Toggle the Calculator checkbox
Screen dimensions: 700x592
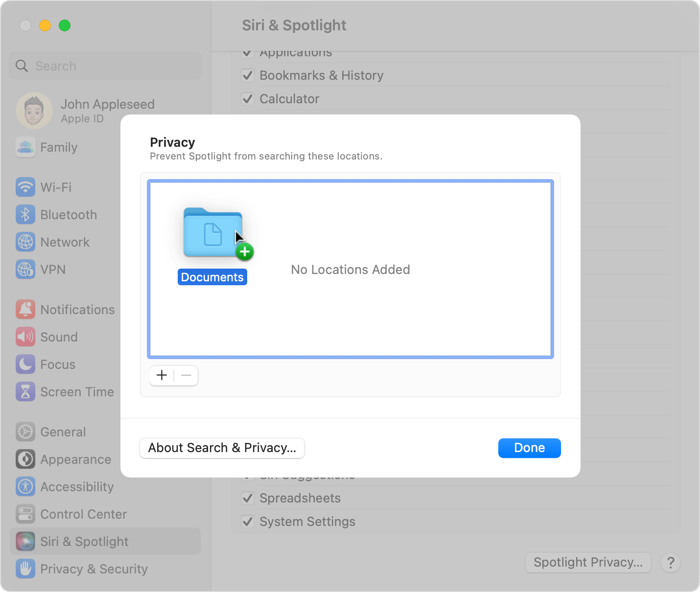248,99
